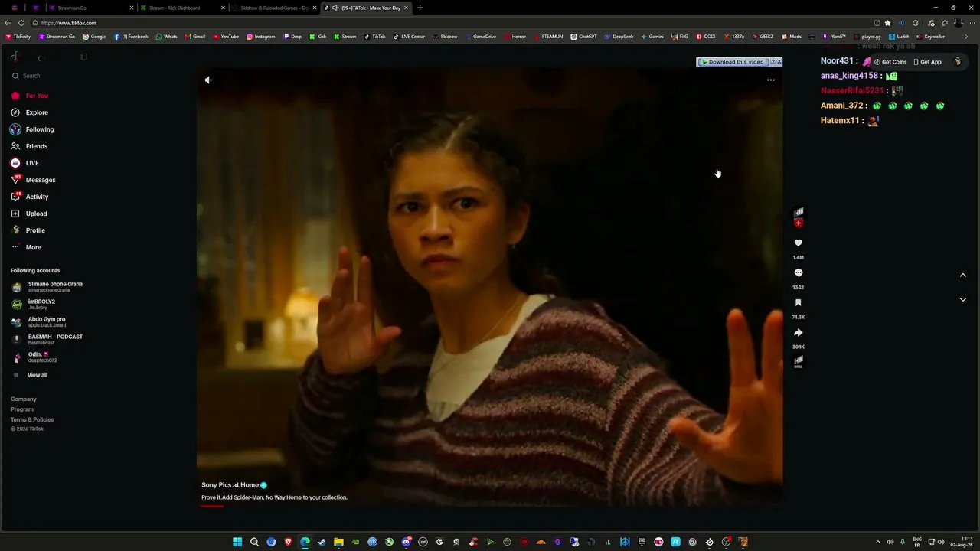Click the TikTok search field
The height and width of the screenshot is (551, 980).
pos(46,76)
